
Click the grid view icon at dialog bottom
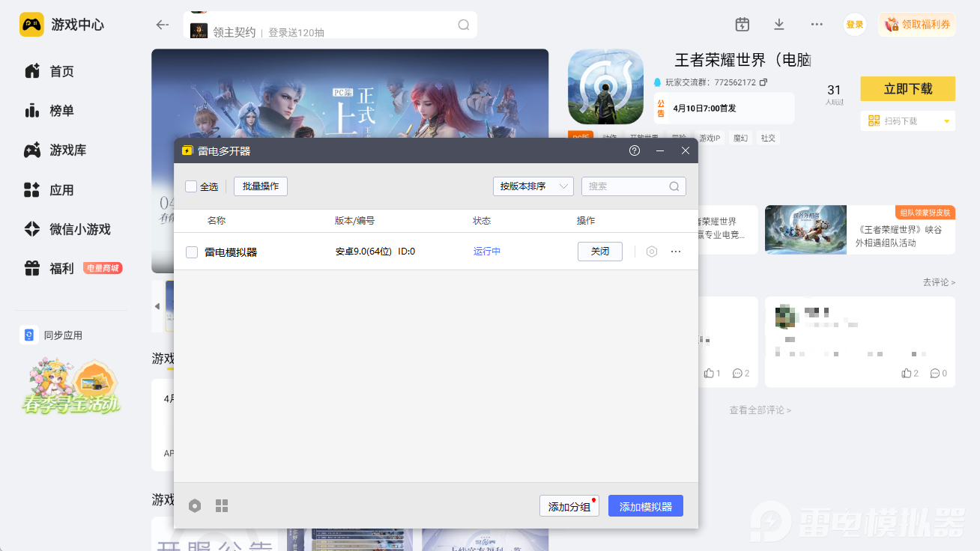click(x=222, y=505)
